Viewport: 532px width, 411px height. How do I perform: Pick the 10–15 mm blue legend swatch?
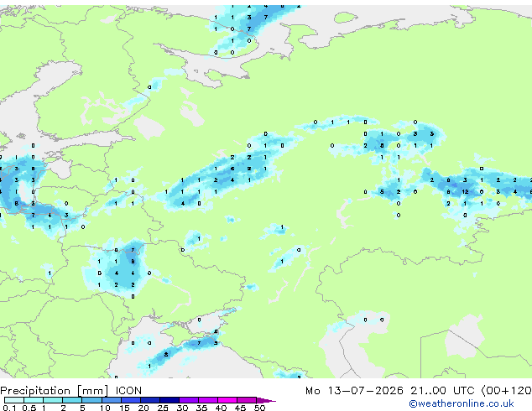[x=112, y=400]
